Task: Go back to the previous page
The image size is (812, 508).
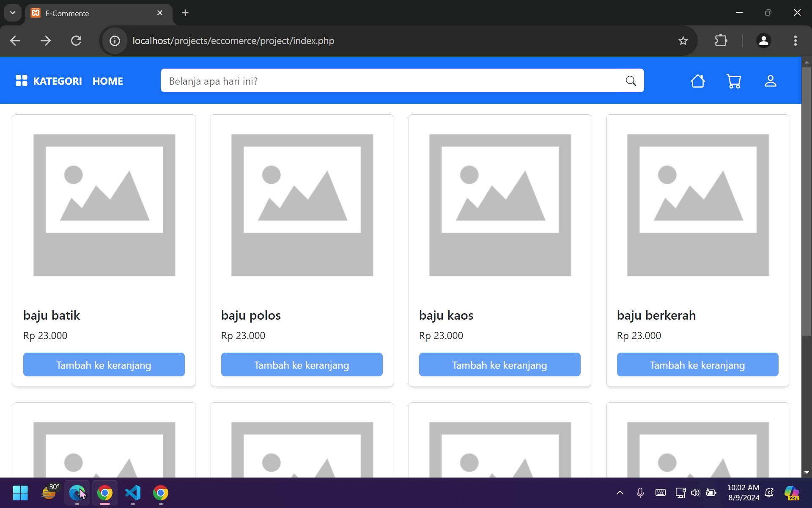Action: pos(15,41)
